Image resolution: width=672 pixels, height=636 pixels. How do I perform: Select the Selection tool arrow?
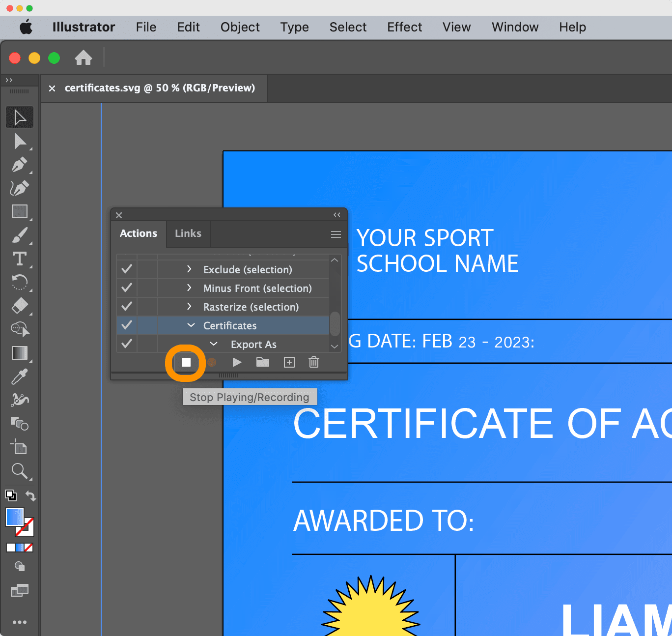[20, 117]
